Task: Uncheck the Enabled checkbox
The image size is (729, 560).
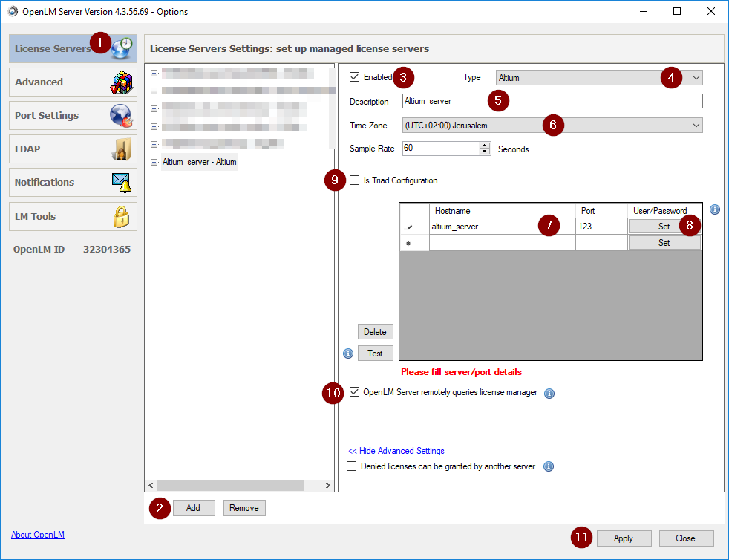Action: (355, 76)
